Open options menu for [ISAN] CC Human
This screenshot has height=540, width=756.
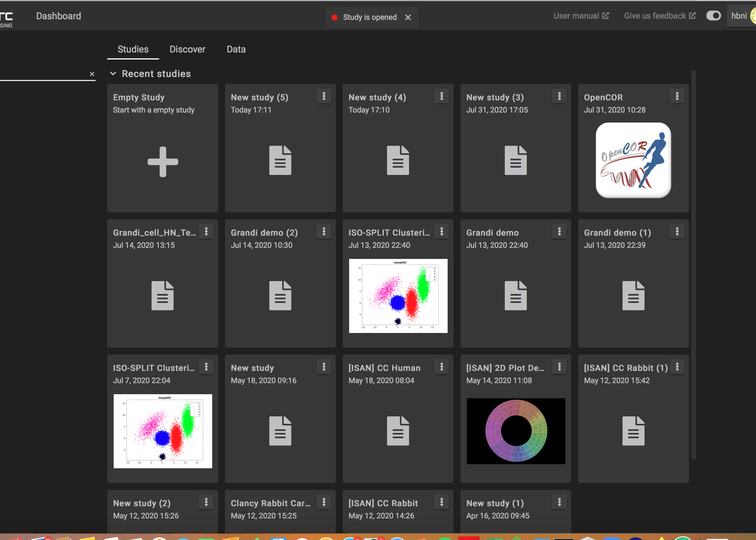(x=441, y=367)
